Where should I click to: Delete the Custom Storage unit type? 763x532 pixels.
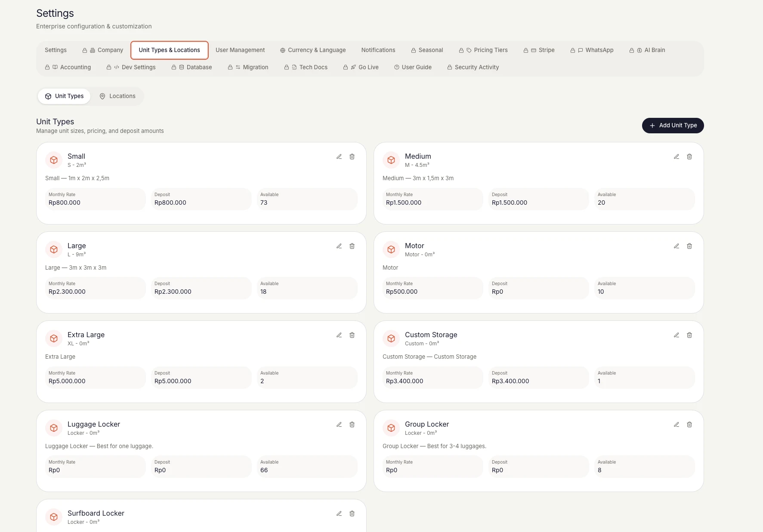[689, 335]
